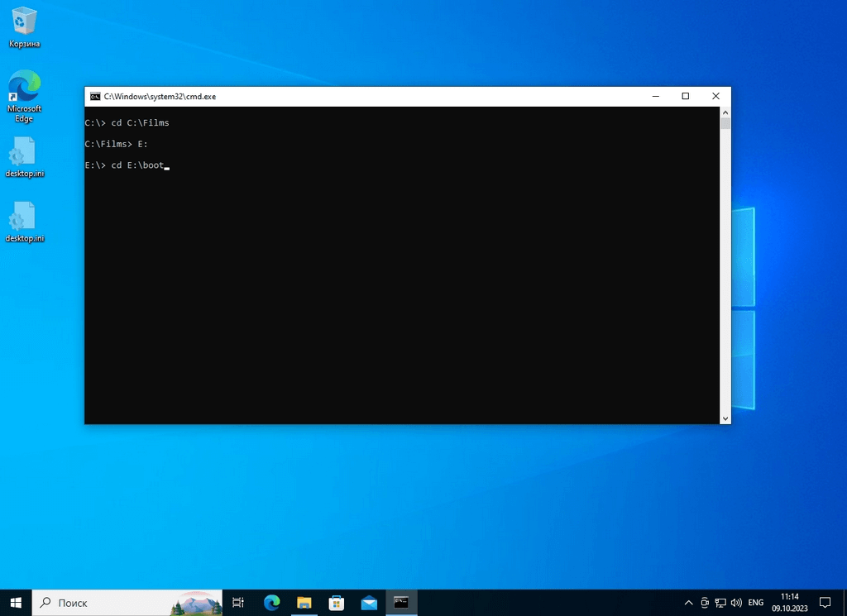
Task: Click the 'C:\Films> E:' command line
Action: [116, 144]
